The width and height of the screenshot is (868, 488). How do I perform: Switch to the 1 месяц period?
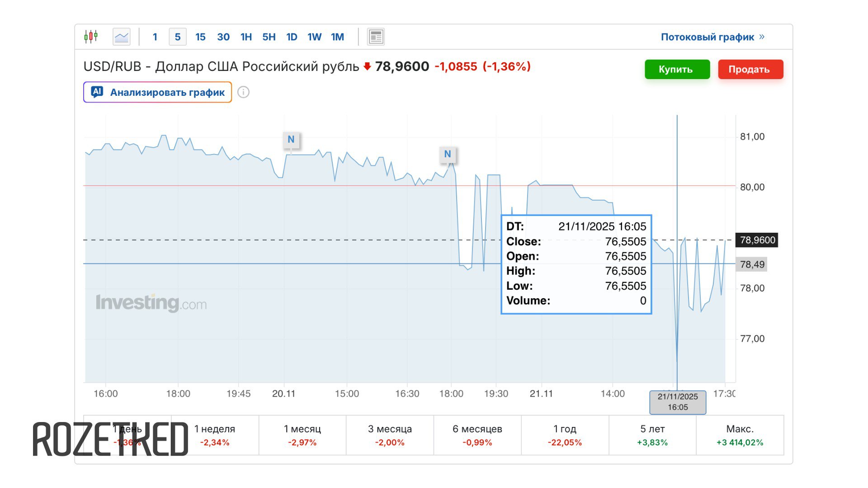(302, 435)
